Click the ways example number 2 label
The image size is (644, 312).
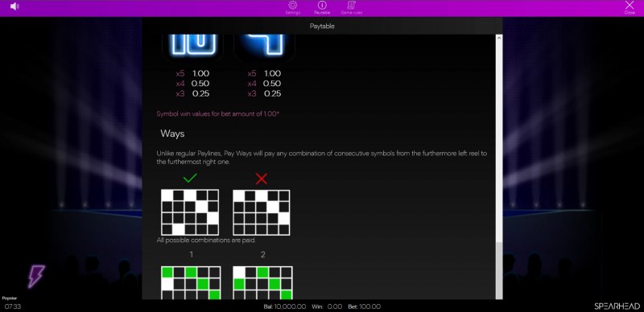pyautogui.click(x=263, y=255)
